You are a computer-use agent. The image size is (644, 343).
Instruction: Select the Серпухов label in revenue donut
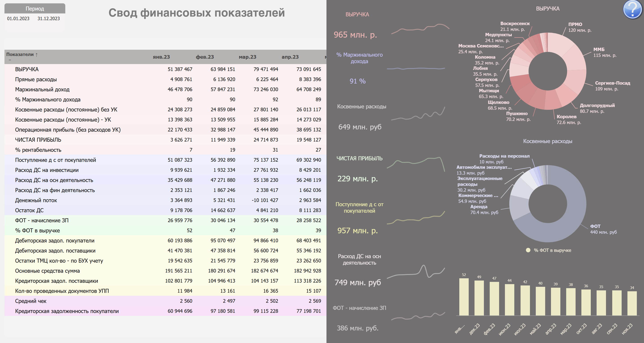pos(487,82)
